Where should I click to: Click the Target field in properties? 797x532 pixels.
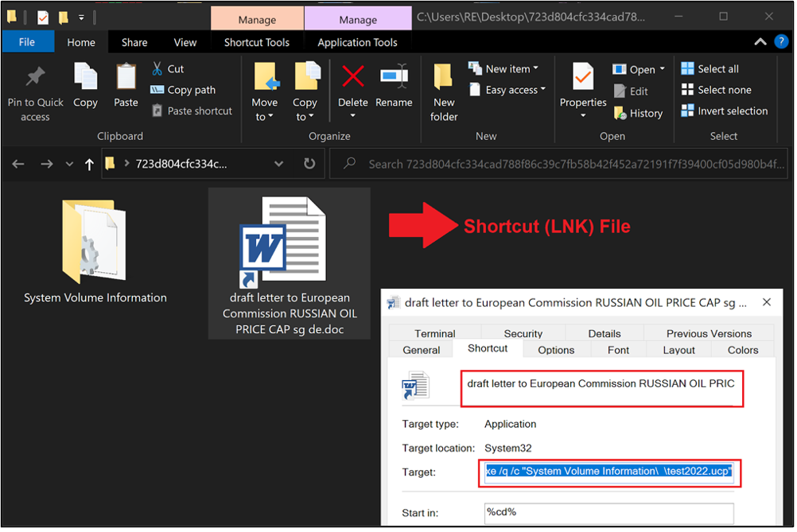pos(609,472)
